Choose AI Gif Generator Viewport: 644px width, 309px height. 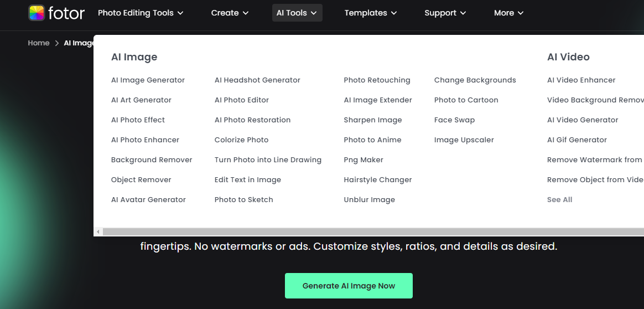pos(577,140)
